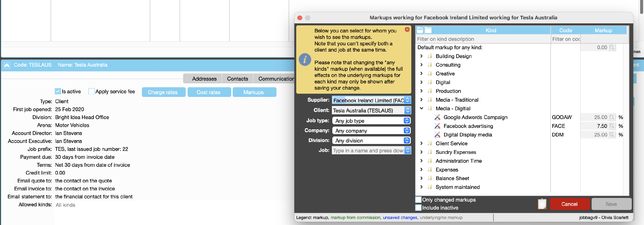Viewport: 644px width, 225px height.
Task: Collapse the Media - Digitial tree node
Action: click(x=422, y=108)
